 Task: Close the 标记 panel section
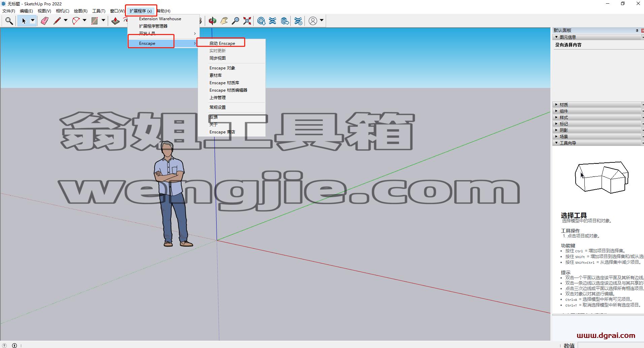(643, 124)
